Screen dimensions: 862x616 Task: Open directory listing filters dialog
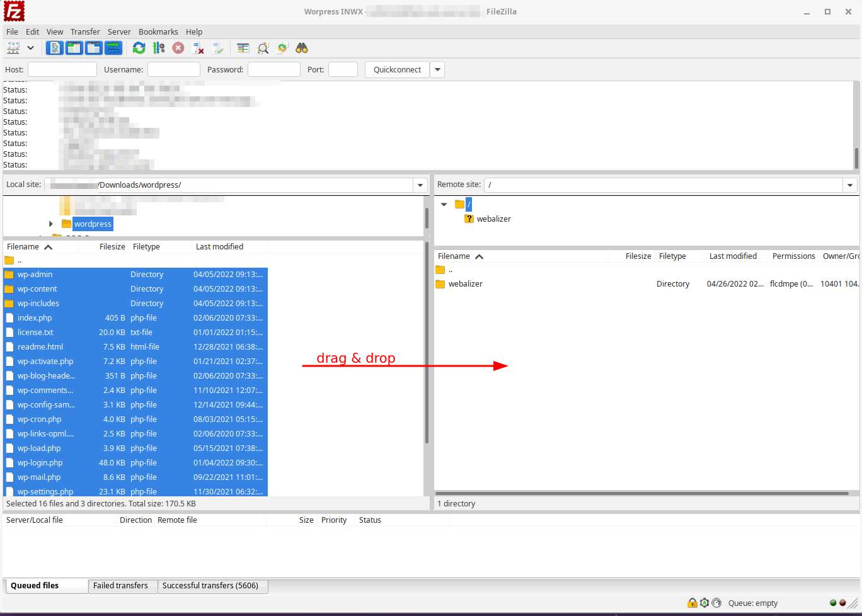(243, 48)
